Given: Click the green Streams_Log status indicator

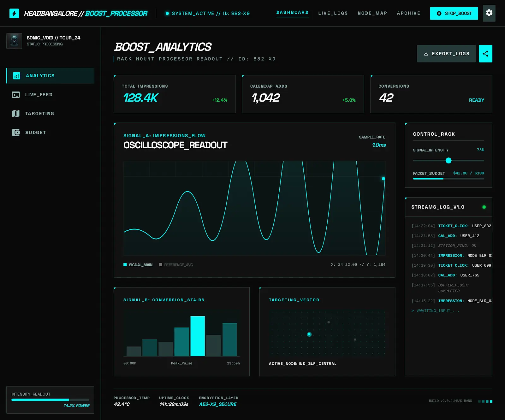Looking at the screenshot, I should 484,207.
